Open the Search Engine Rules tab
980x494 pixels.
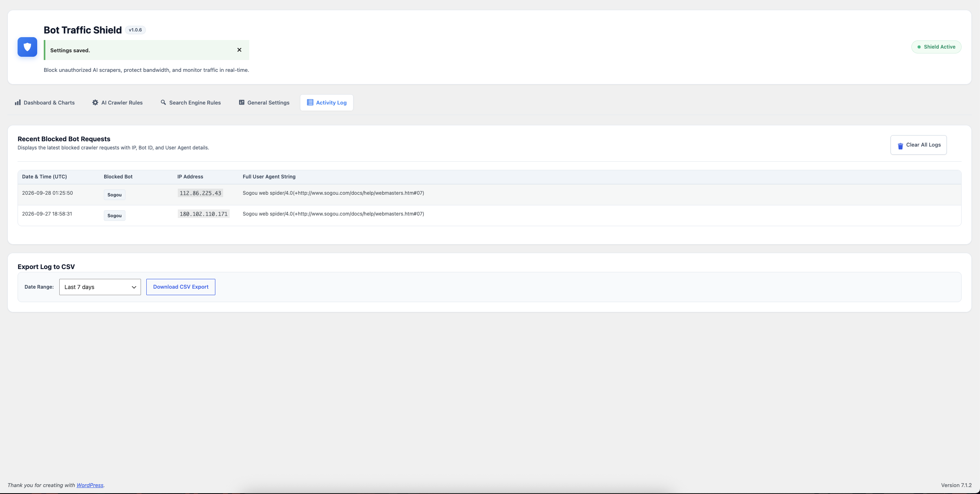pos(190,102)
